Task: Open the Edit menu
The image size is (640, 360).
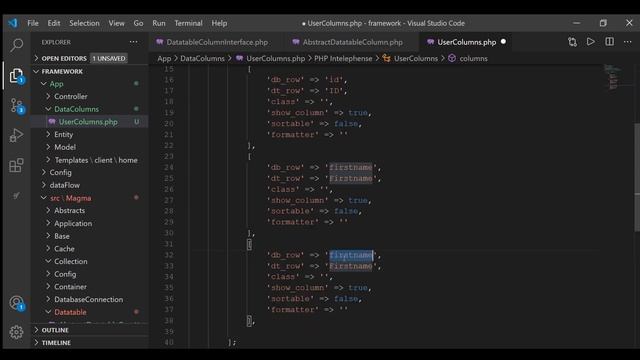Action: point(53,23)
